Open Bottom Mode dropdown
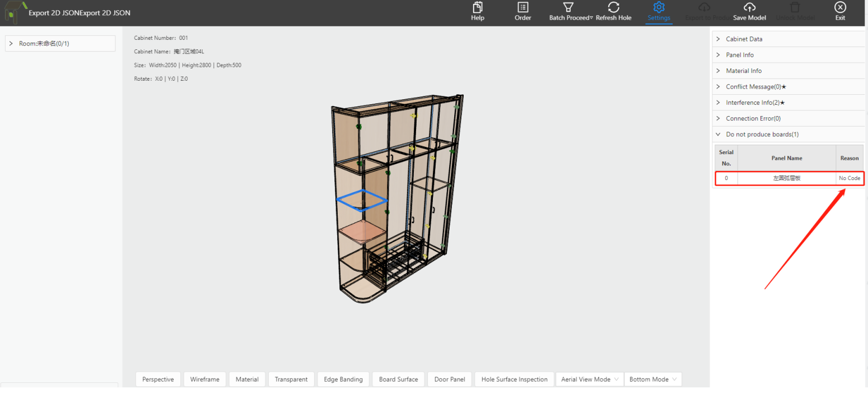 [x=653, y=380]
